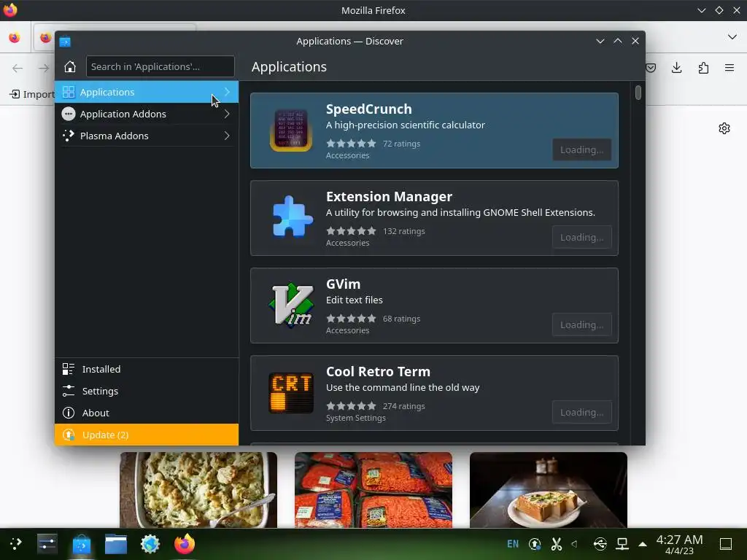The image size is (747, 560).
Task: Click 'System Settings' category label
Action: point(356,418)
